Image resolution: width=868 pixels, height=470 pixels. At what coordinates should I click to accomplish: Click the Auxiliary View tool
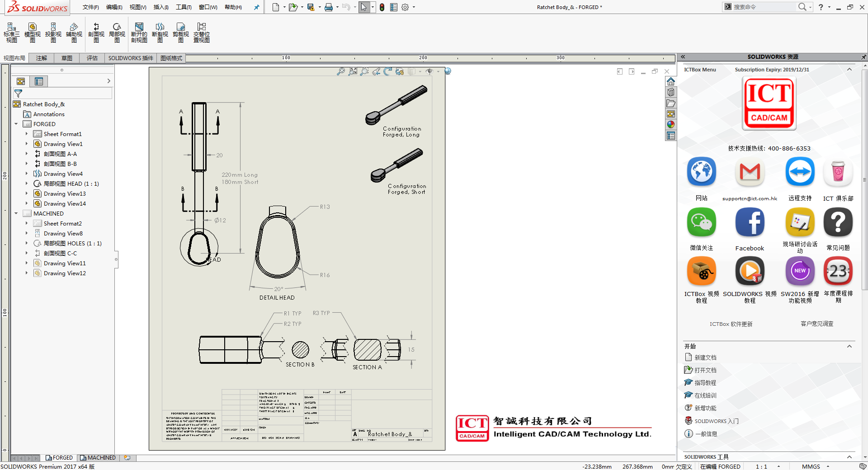[74, 33]
